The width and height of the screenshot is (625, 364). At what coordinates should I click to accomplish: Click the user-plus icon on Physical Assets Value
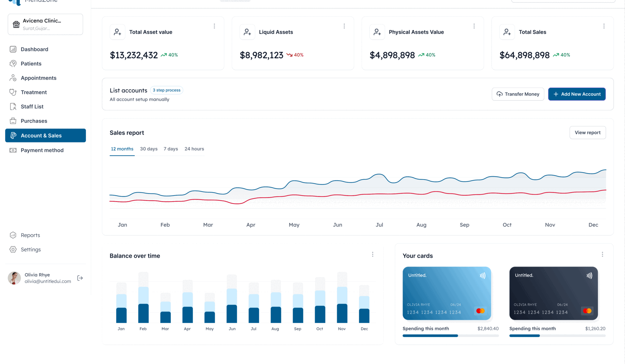tap(377, 32)
